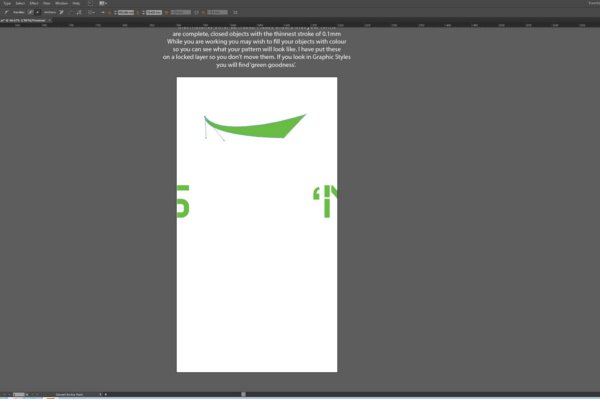Click the Y coordinate input field
This screenshot has width=600, height=400.
pyautogui.click(x=154, y=12)
